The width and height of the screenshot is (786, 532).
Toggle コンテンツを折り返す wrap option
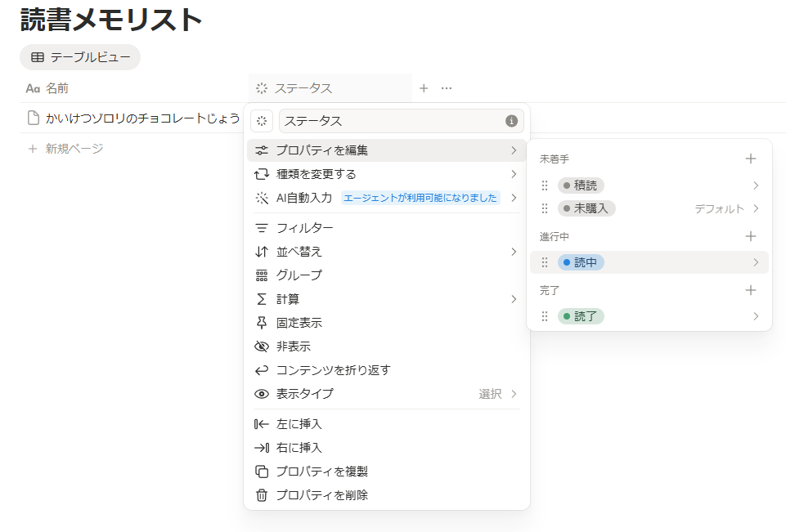click(x=333, y=370)
